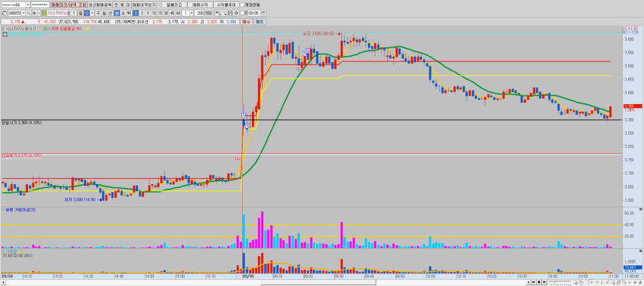Select the 5-minute interval button

148,13
